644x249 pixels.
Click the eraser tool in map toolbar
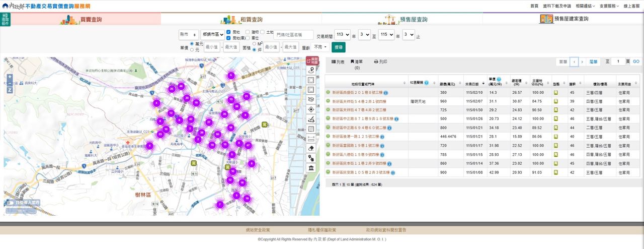click(311, 148)
